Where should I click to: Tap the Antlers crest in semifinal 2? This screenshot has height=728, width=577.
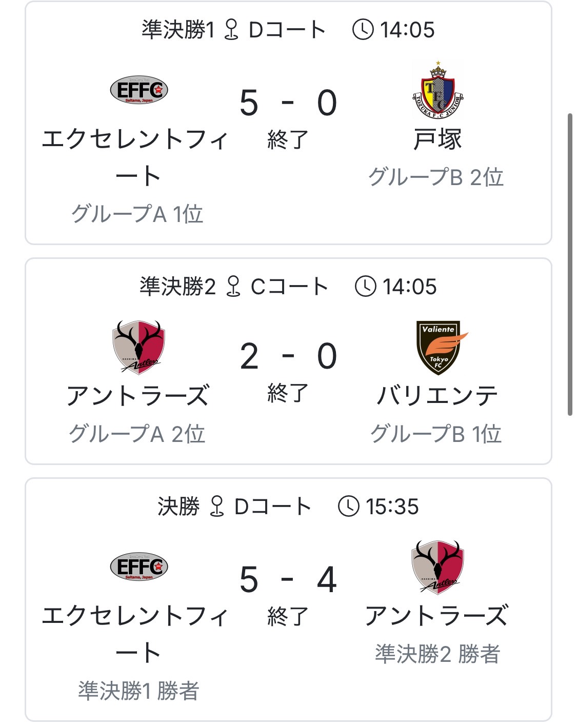click(x=138, y=348)
